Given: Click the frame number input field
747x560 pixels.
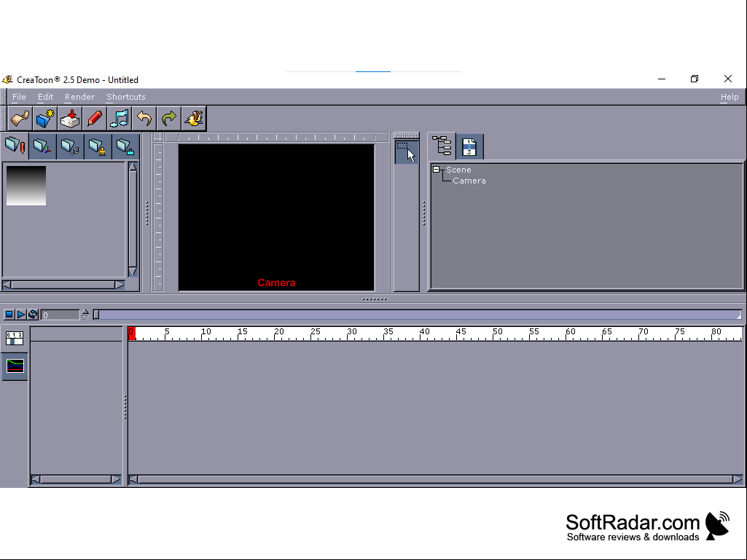Looking at the screenshot, I should (x=60, y=315).
